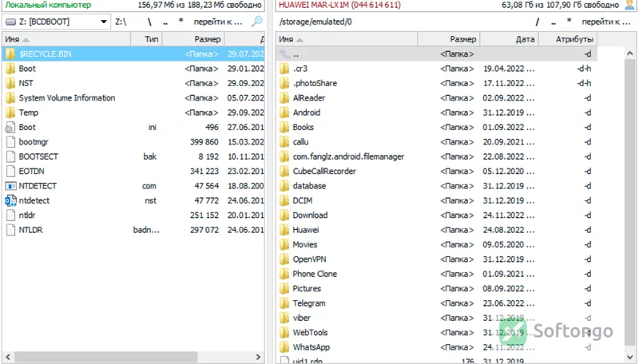The image size is (639, 364).
Task: Click the forward slash root button in right panel
Action: (537, 22)
